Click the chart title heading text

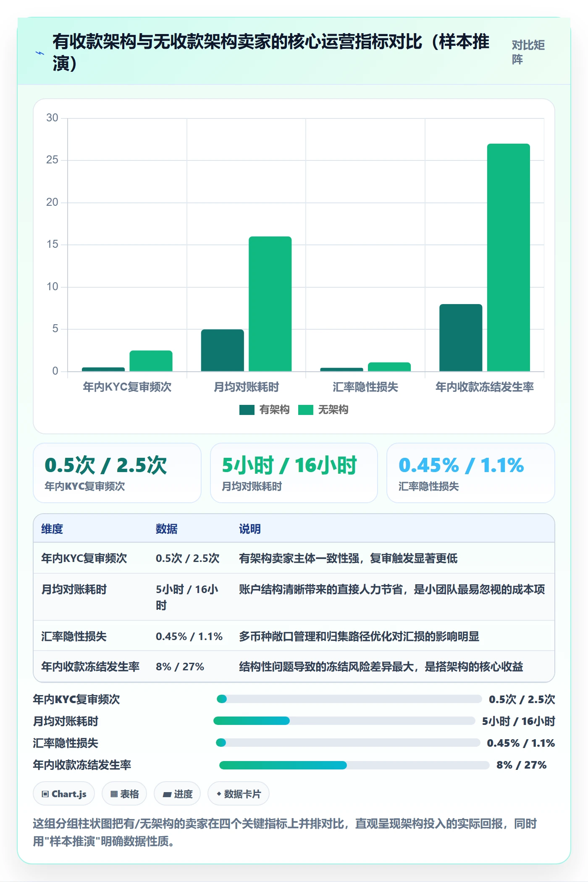(271, 52)
